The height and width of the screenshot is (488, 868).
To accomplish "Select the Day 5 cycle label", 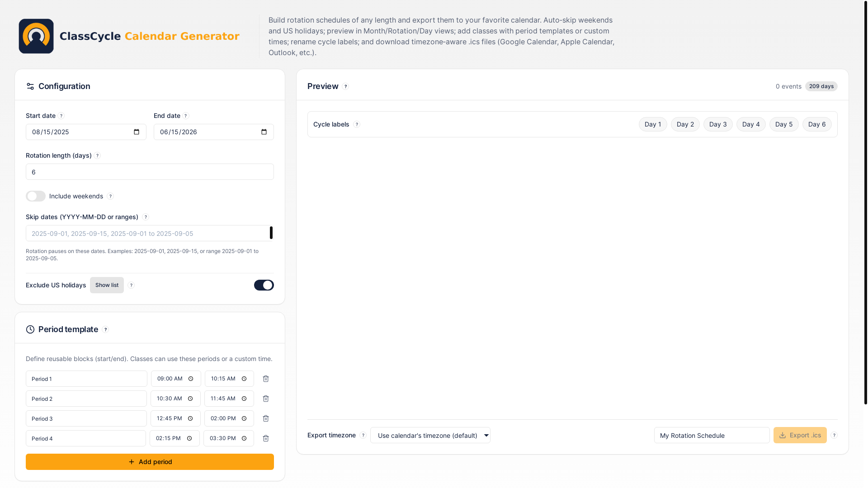I will (784, 124).
